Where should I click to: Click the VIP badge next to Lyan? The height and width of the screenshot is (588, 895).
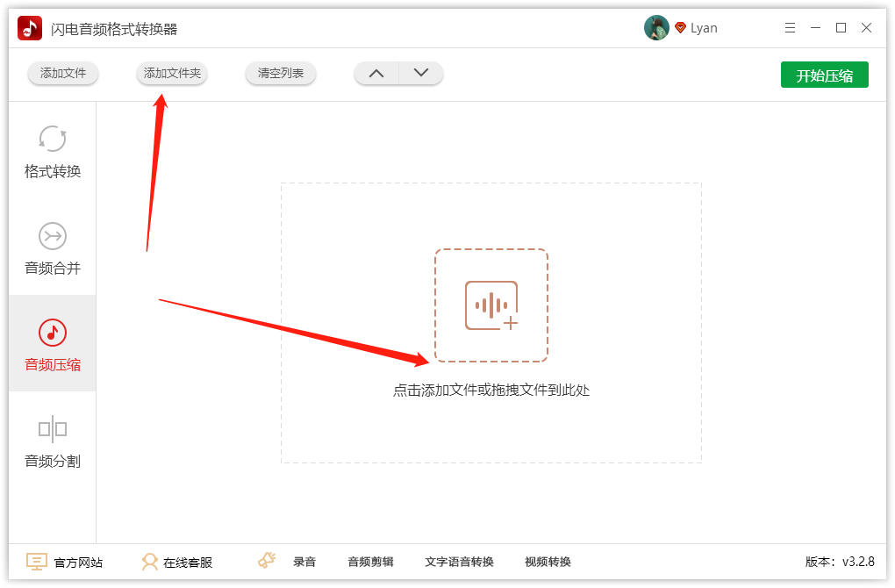point(680,28)
